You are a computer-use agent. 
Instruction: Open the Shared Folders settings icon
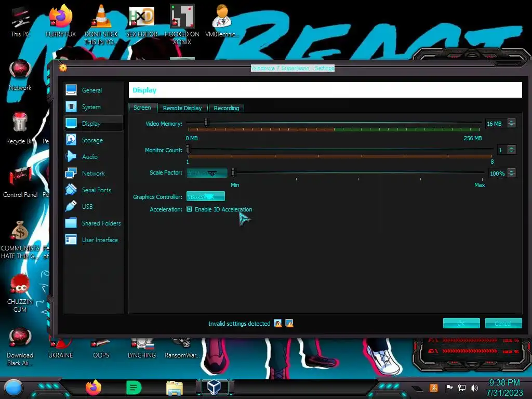71,223
